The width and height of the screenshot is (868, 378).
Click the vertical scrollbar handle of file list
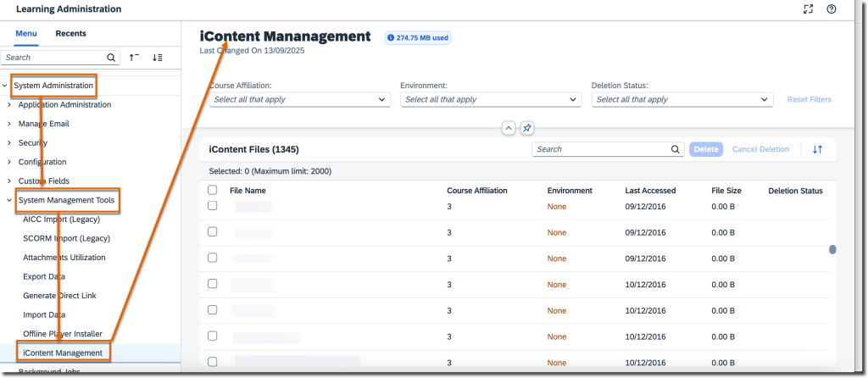(x=832, y=249)
